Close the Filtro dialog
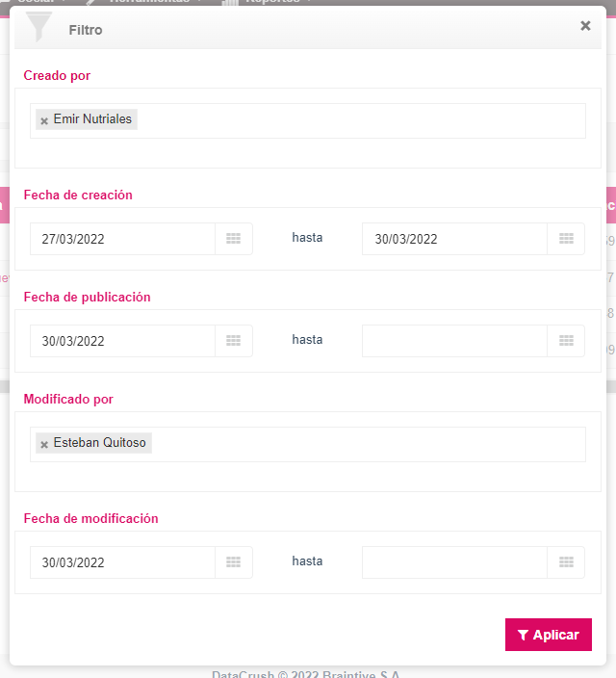This screenshot has height=678, width=616. point(585,26)
